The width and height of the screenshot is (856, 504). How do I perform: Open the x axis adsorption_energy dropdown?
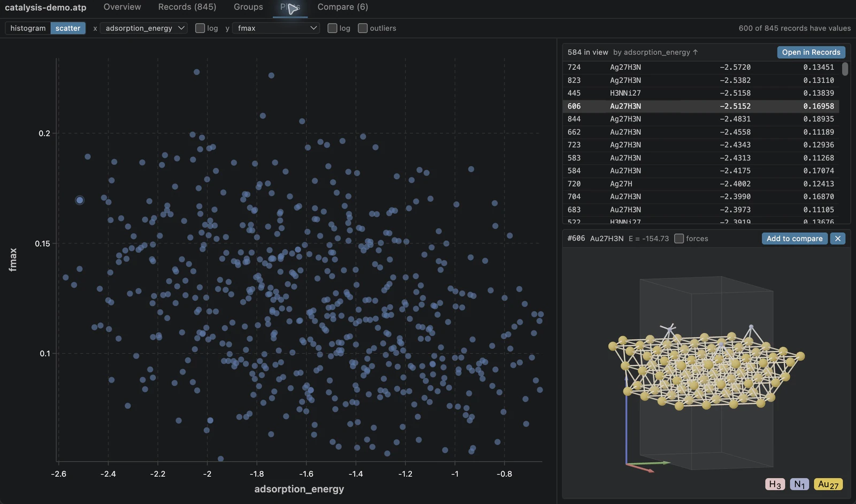pos(144,28)
